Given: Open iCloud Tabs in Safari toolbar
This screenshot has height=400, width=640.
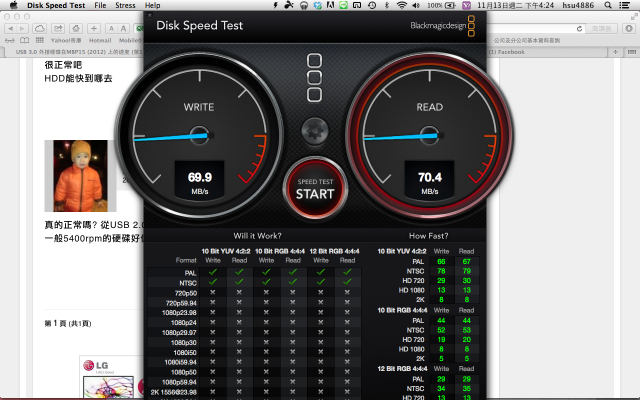Looking at the screenshot, I should (x=40, y=29).
